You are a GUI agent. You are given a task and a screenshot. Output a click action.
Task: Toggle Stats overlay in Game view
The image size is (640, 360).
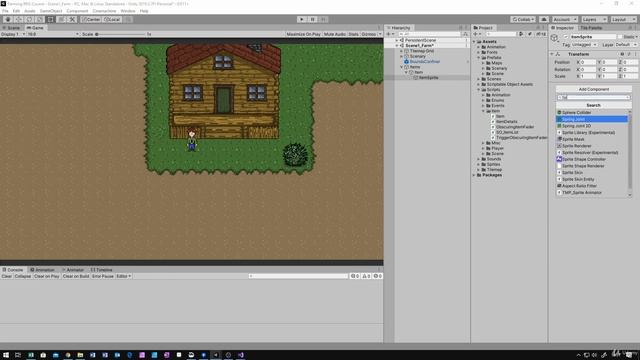tap(353, 34)
